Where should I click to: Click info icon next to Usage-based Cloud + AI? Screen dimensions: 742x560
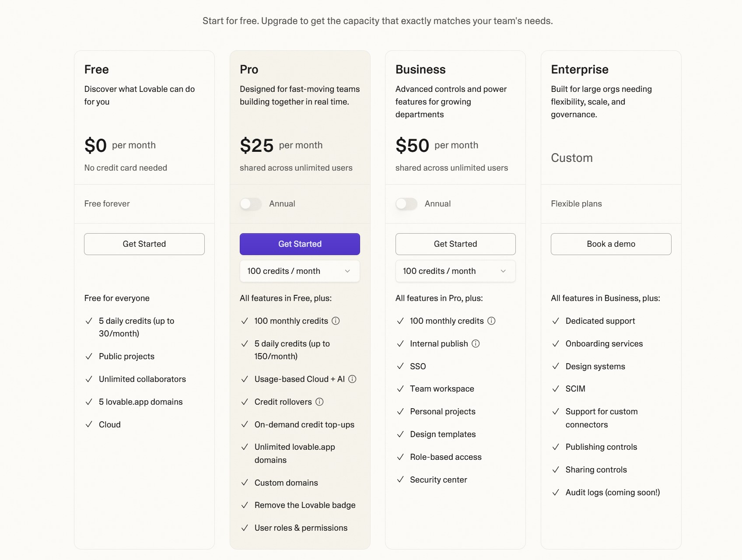click(352, 379)
